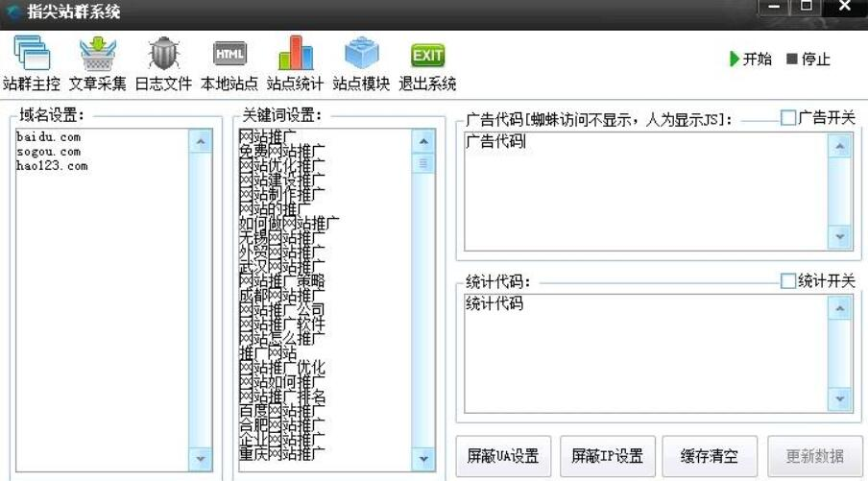Click the up arrow of the keyword list scrollbar
This screenshot has width=868, height=481.
pyautogui.click(x=423, y=142)
